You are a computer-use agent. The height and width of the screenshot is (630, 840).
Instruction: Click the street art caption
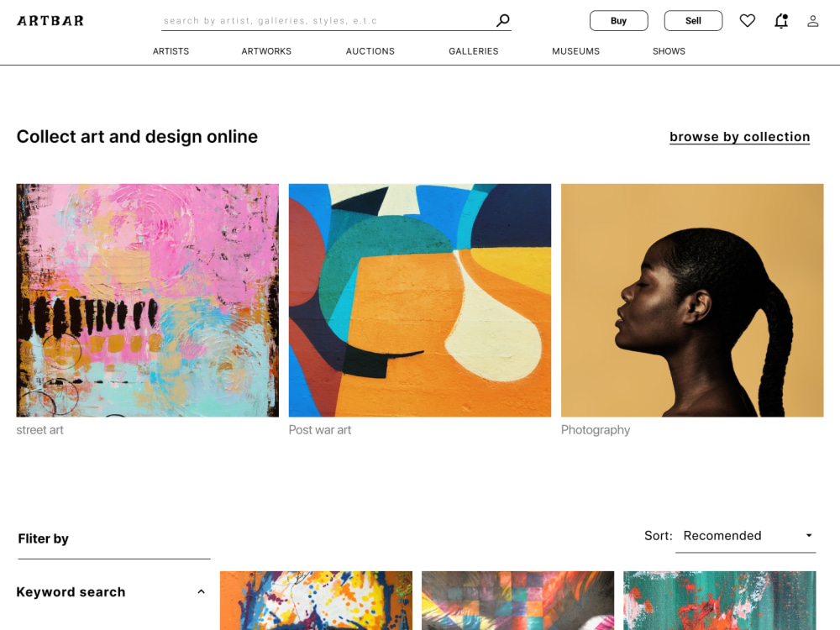tap(39, 429)
